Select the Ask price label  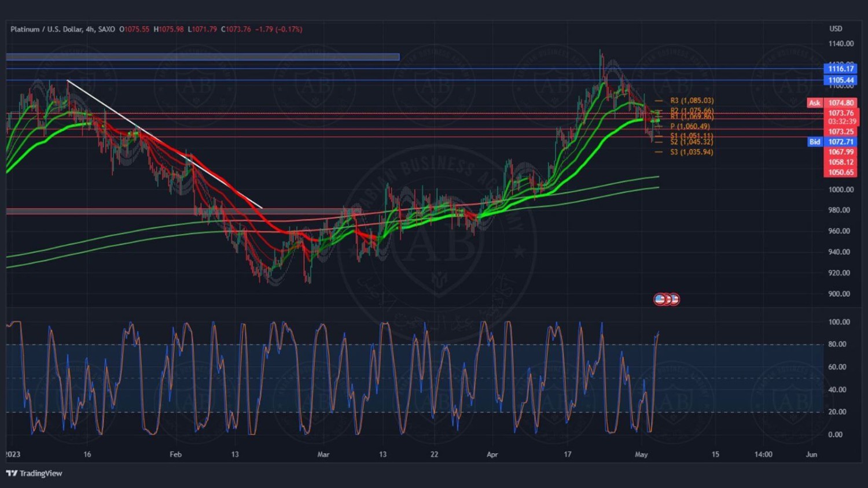click(x=815, y=103)
